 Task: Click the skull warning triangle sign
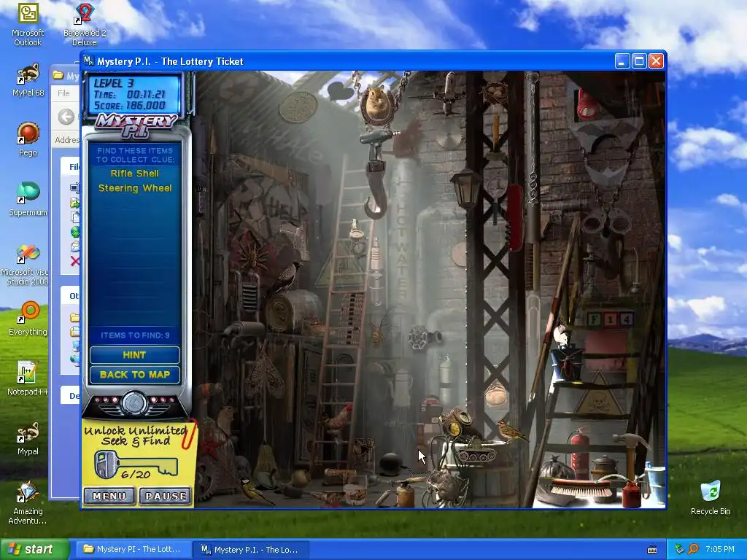coord(598,399)
